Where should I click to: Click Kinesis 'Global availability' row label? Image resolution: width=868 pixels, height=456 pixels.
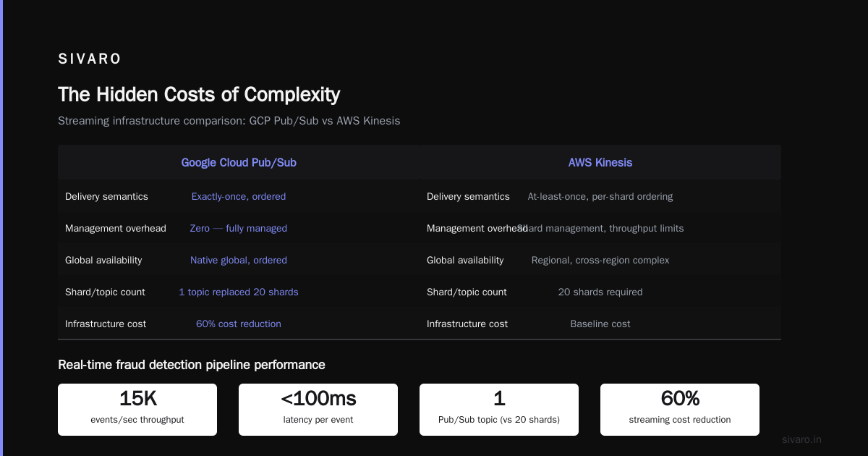(465, 260)
